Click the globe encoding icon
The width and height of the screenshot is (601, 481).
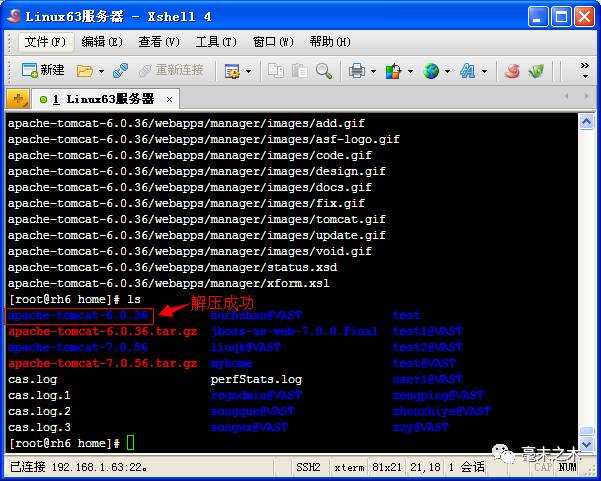pos(431,71)
